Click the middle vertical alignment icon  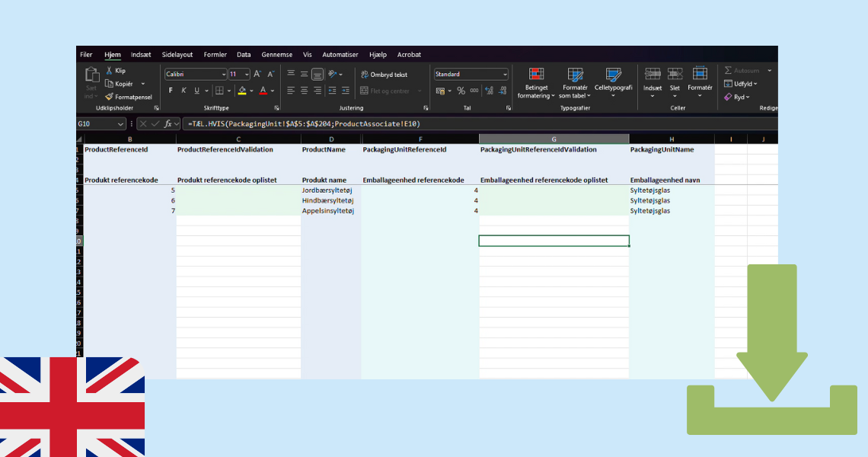[x=304, y=74]
